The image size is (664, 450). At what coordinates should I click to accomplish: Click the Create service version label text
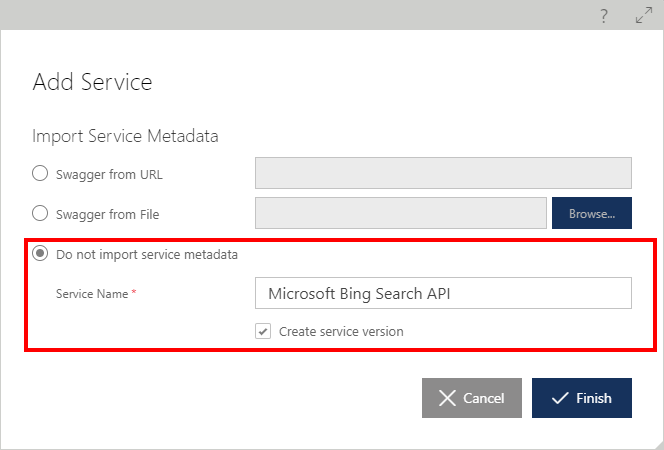341,331
